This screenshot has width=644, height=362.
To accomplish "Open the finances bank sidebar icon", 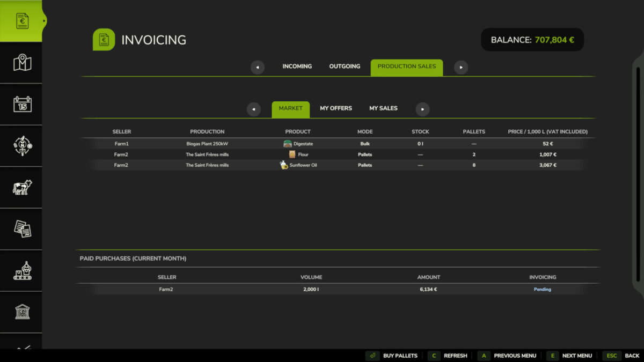I will 22,312.
